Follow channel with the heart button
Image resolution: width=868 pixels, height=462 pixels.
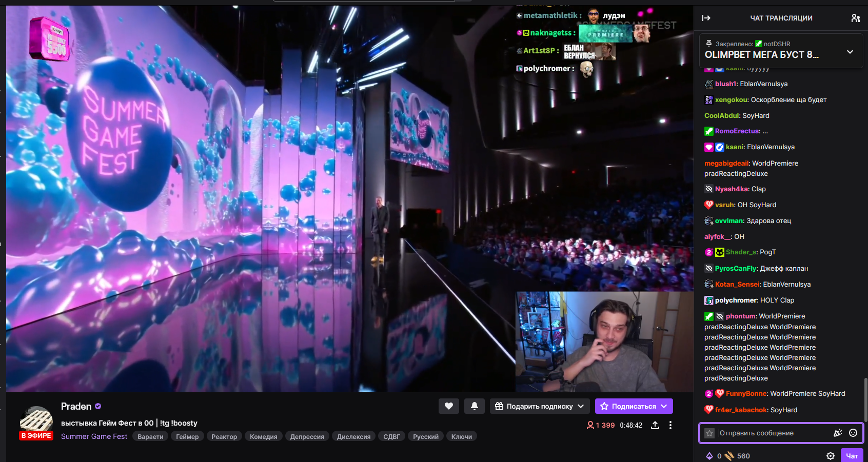(x=449, y=406)
